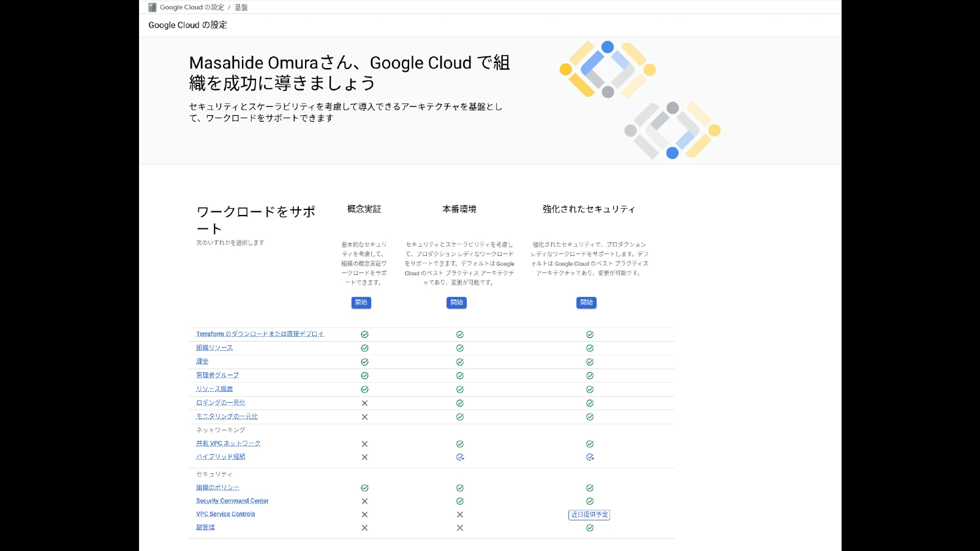Open the 課金 link
This screenshot has width=980, height=551.
(202, 362)
